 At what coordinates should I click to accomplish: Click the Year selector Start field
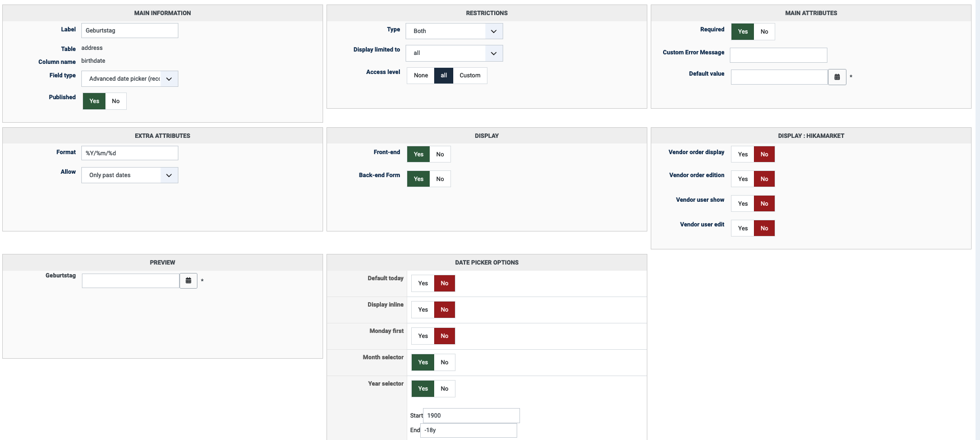tap(471, 416)
